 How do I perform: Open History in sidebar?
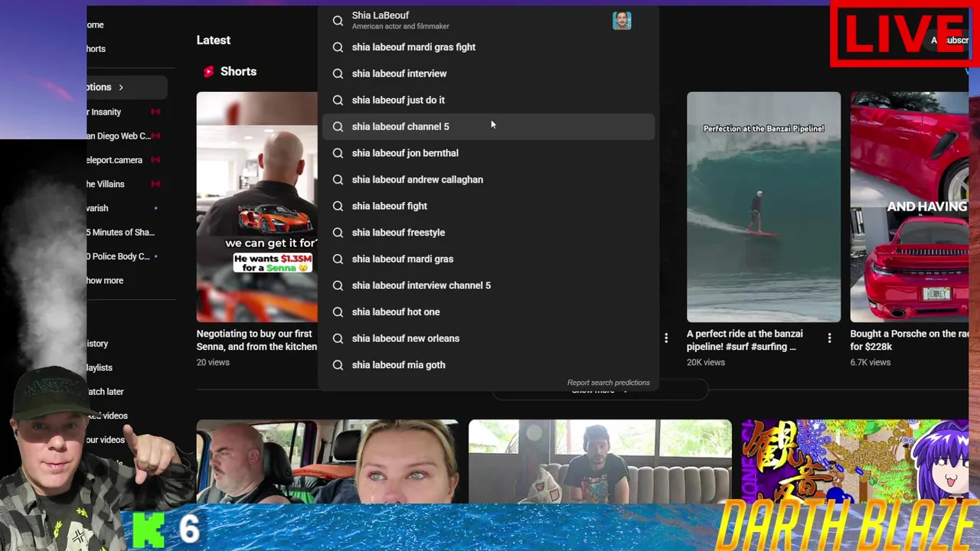tap(97, 344)
